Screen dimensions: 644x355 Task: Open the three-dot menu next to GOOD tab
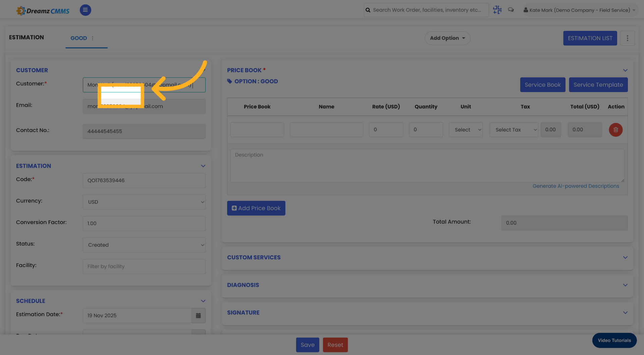[x=93, y=38]
